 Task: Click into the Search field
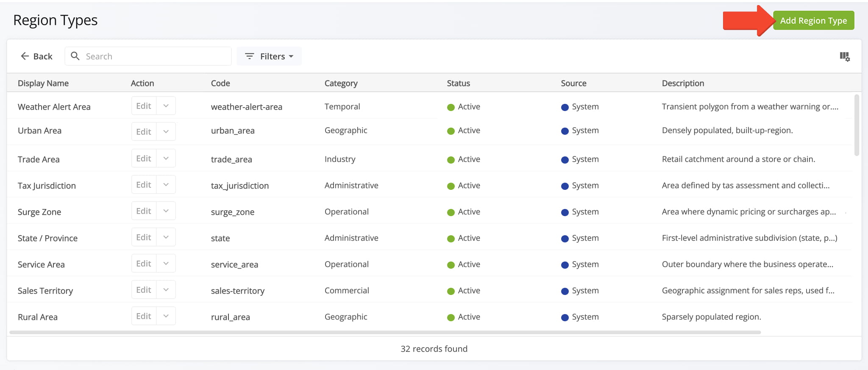click(148, 56)
